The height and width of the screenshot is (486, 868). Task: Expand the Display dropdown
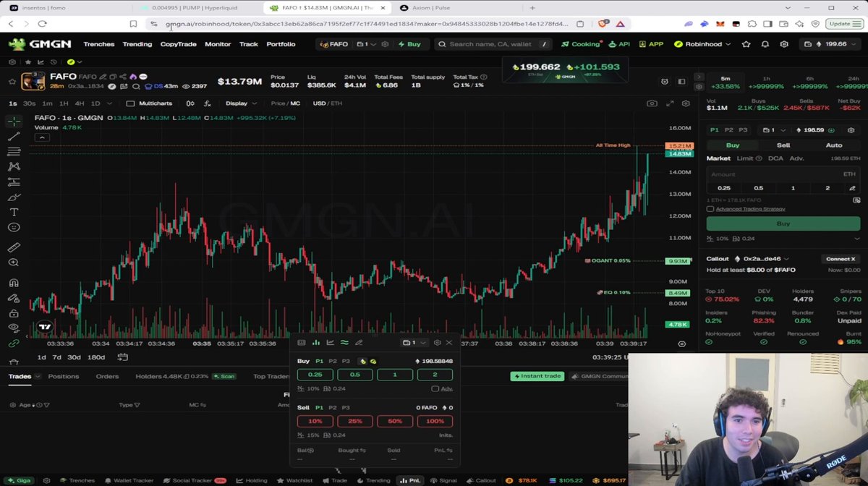241,103
